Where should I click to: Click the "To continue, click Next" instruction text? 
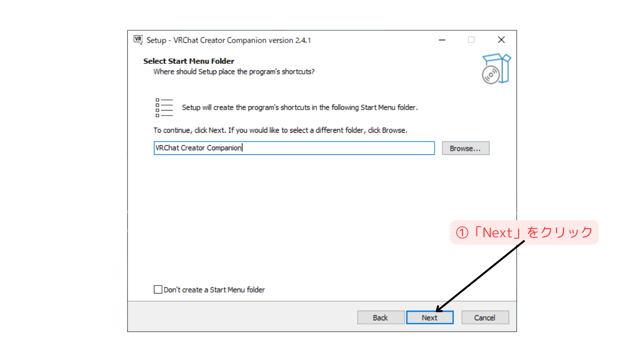280,130
